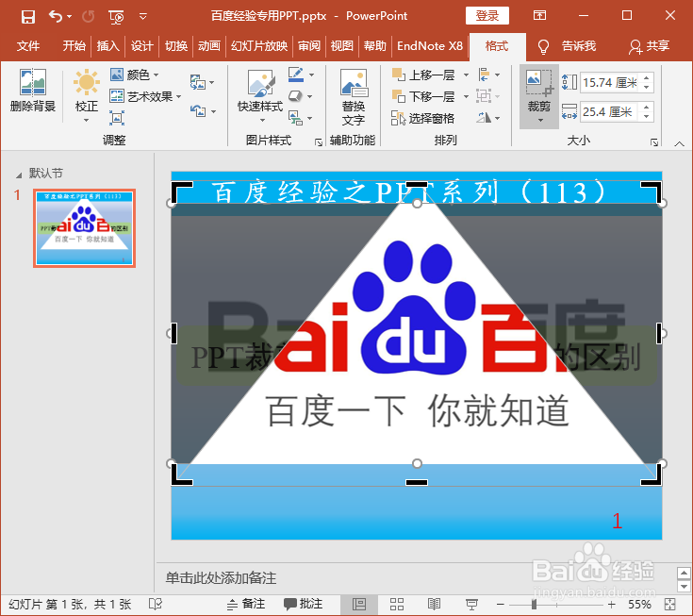Viewport: 693px width, 616px height.
Task: Toggle the 批注 comments pane
Action: [x=303, y=604]
